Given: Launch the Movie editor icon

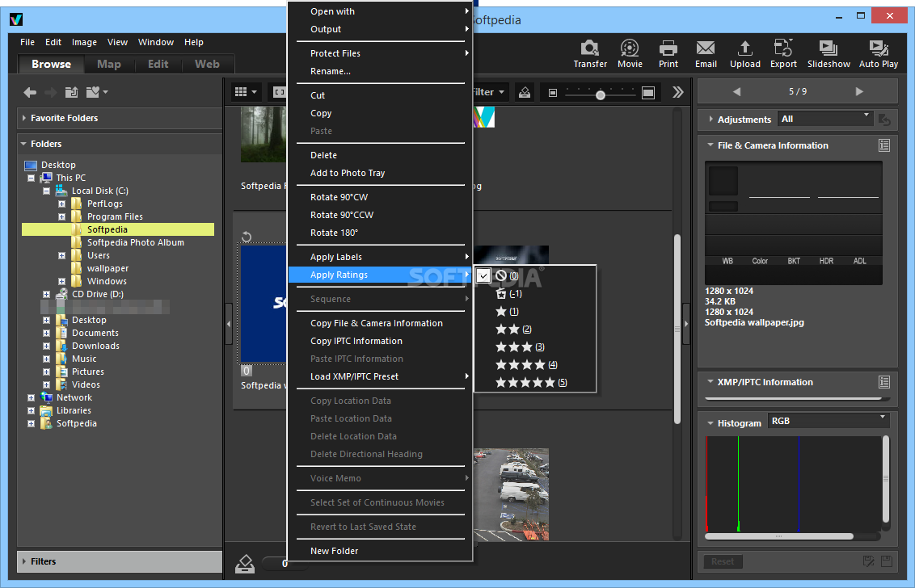Looking at the screenshot, I should [x=630, y=53].
